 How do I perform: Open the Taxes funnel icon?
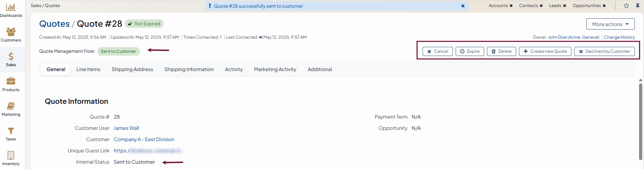[11, 131]
